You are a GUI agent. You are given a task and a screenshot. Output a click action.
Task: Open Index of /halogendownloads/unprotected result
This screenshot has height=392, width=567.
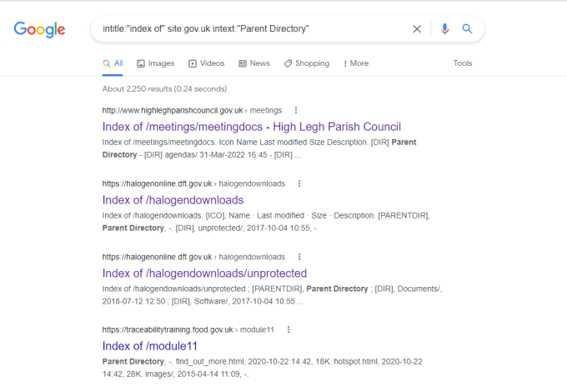tap(204, 274)
